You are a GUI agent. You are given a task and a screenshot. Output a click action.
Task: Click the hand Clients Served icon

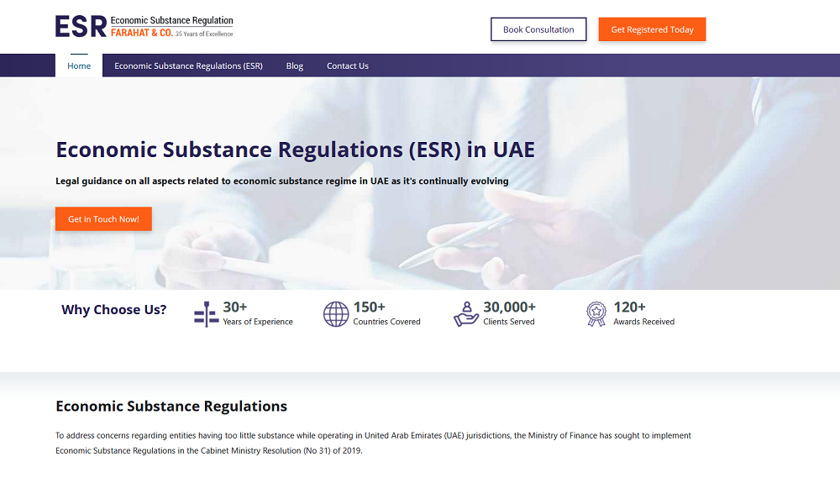[466, 313]
